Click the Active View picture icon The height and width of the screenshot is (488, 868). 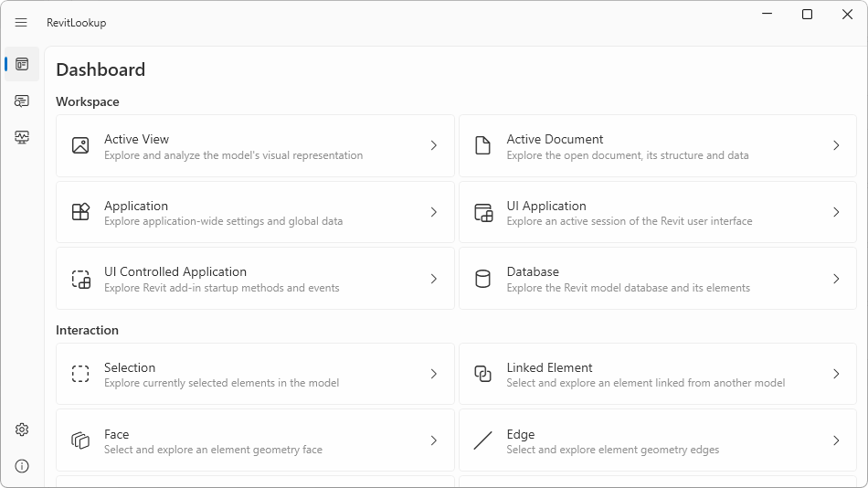[80, 145]
